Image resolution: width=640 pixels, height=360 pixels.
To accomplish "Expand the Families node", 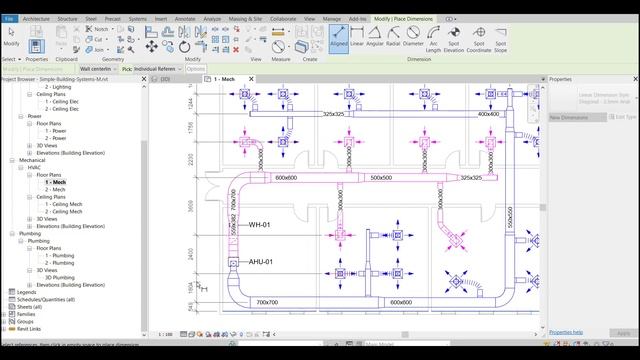I will [x=4, y=314].
